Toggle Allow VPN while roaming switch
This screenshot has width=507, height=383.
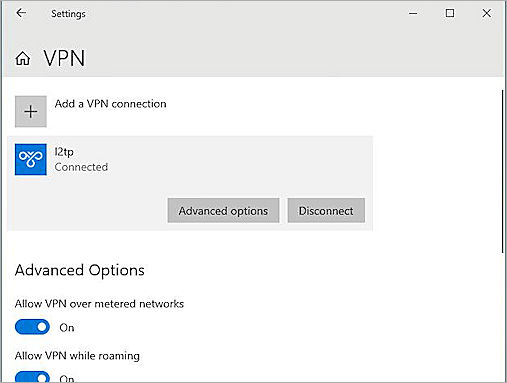[32, 377]
